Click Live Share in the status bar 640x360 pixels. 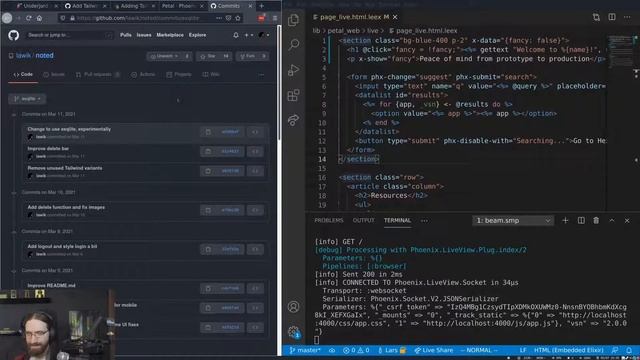(x=433, y=350)
